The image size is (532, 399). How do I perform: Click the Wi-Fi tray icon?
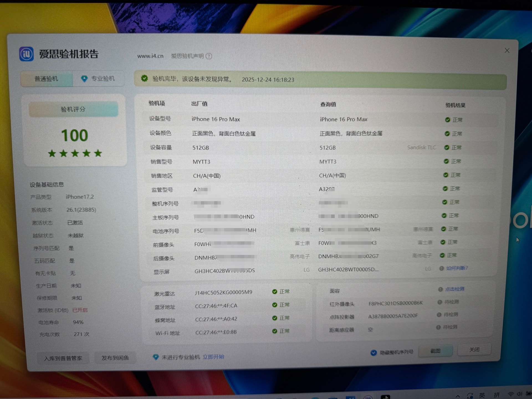click(x=510, y=394)
